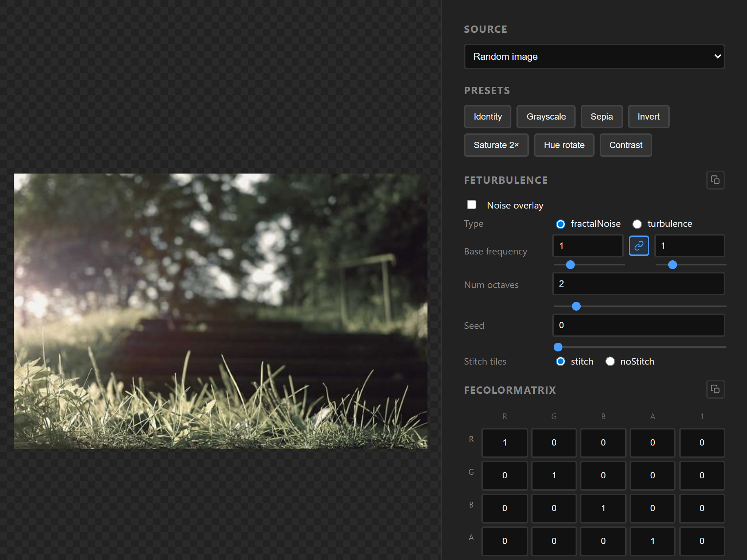Open the Source image dropdown

[x=594, y=57]
